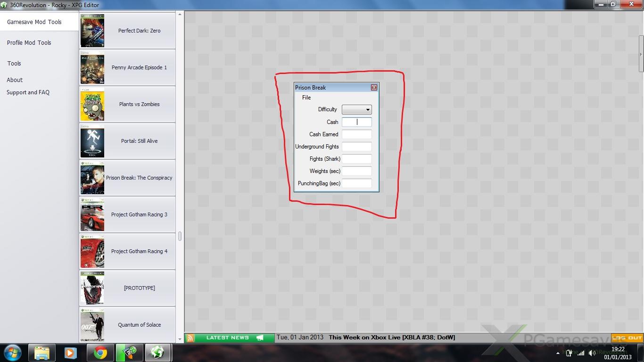
Task: Close the Prison Break editor window
Action: pos(374,88)
